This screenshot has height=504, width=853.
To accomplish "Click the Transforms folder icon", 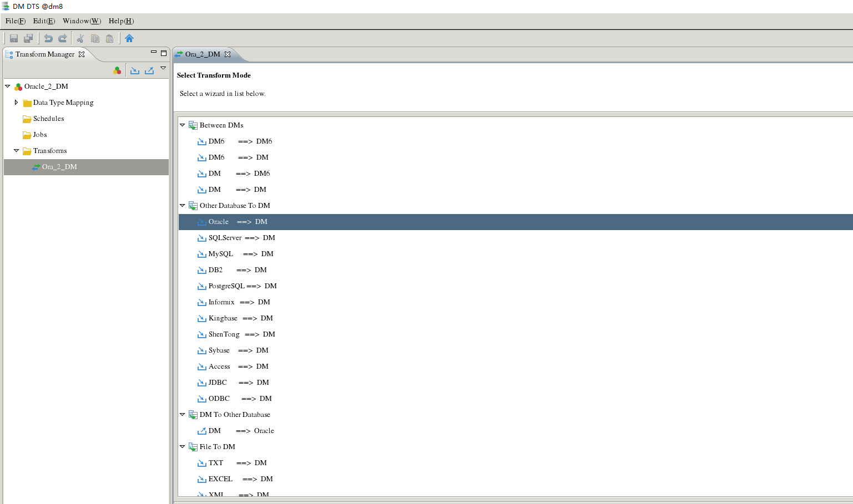I will click(27, 151).
